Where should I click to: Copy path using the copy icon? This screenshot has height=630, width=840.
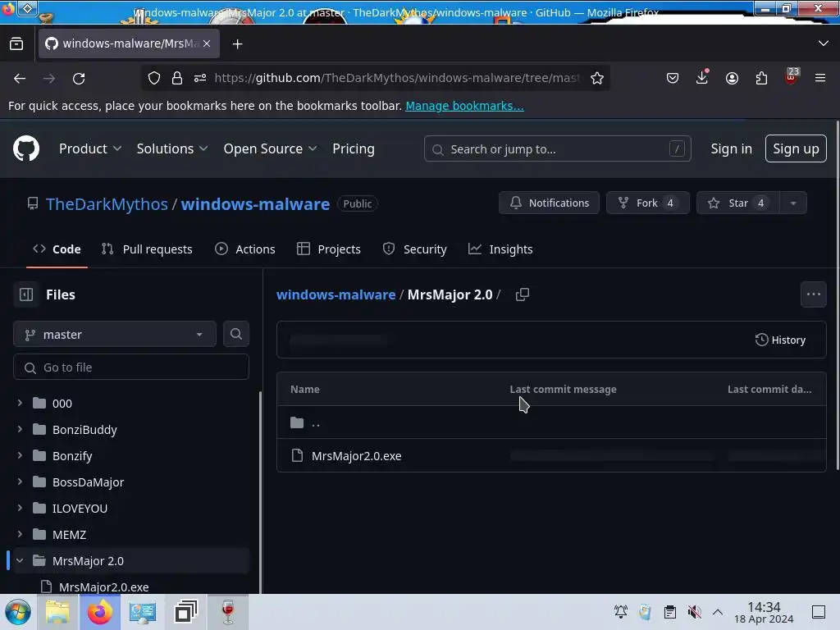click(523, 294)
